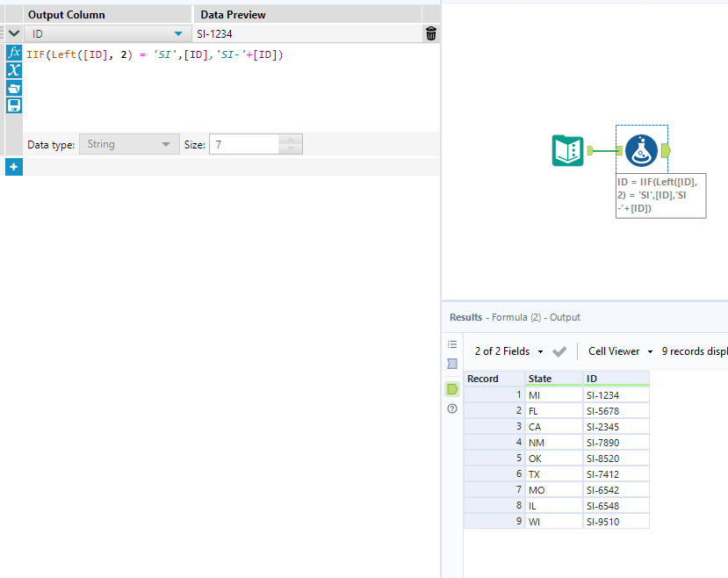Show metadata icon in Results panel
The image size is (728, 578).
(x=452, y=364)
